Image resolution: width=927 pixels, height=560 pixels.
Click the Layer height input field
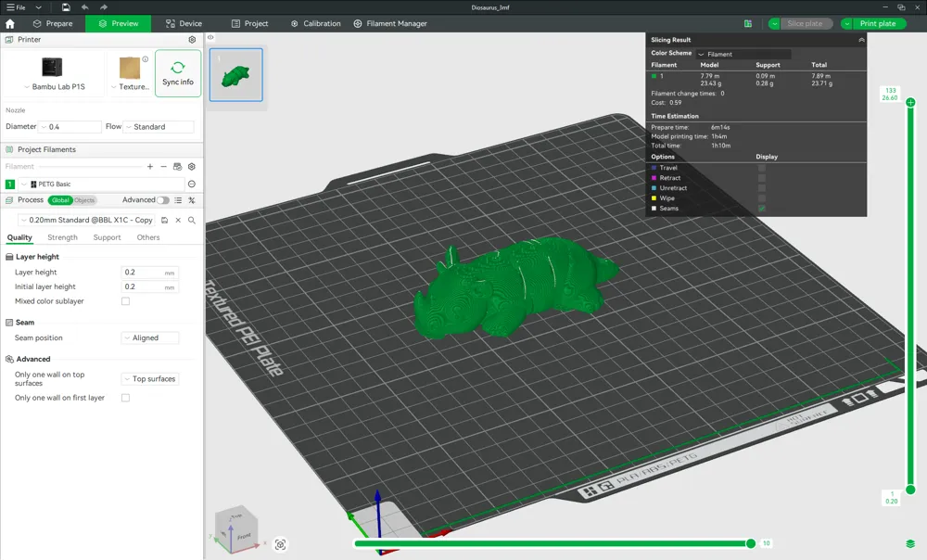[x=149, y=273]
